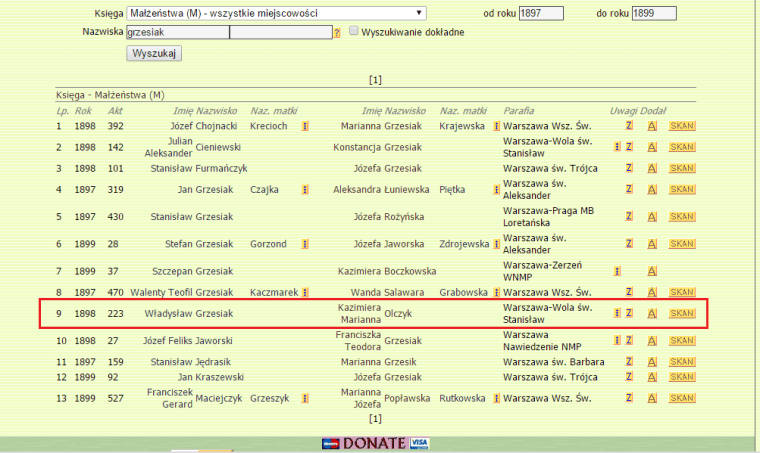This screenshot has width=760, height=453.
Task: Click the od roku field
Action: [x=541, y=13]
